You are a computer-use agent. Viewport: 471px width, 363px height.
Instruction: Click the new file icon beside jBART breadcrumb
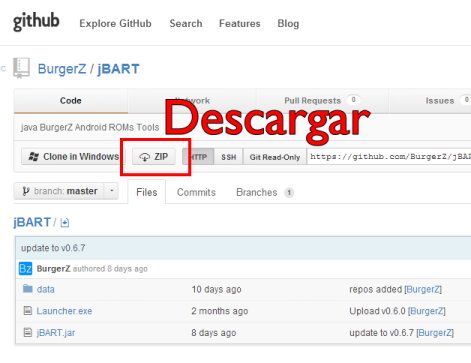click(x=65, y=223)
